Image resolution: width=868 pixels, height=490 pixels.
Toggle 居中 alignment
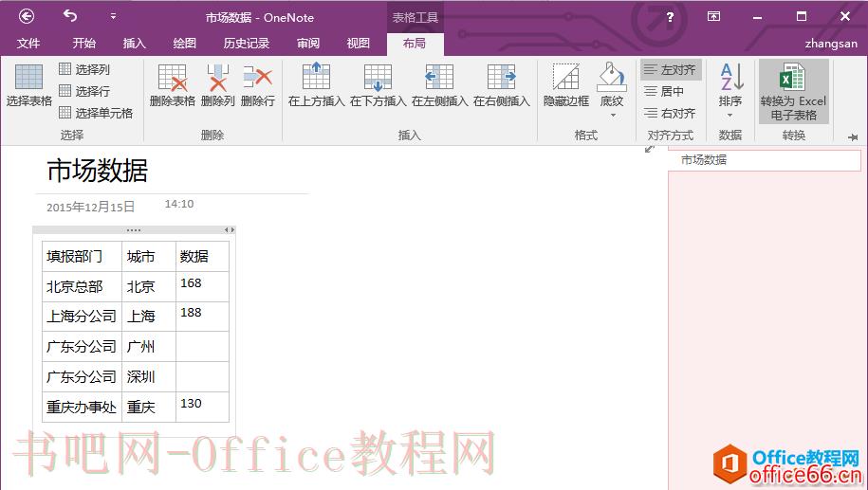[x=664, y=91]
